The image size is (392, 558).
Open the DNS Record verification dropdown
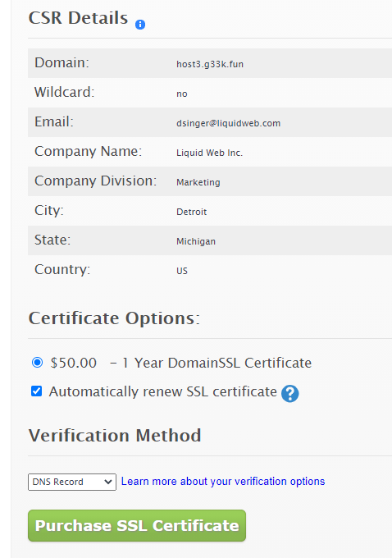click(x=72, y=482)
